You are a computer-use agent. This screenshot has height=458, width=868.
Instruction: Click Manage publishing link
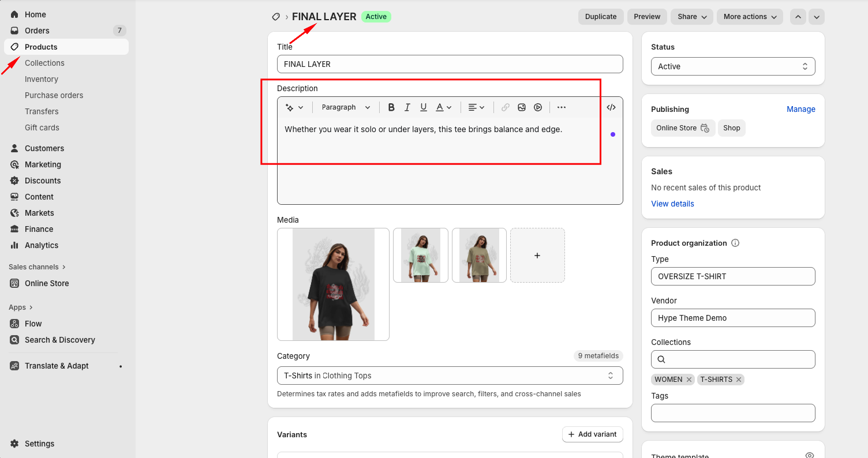(x=801, y=109)
